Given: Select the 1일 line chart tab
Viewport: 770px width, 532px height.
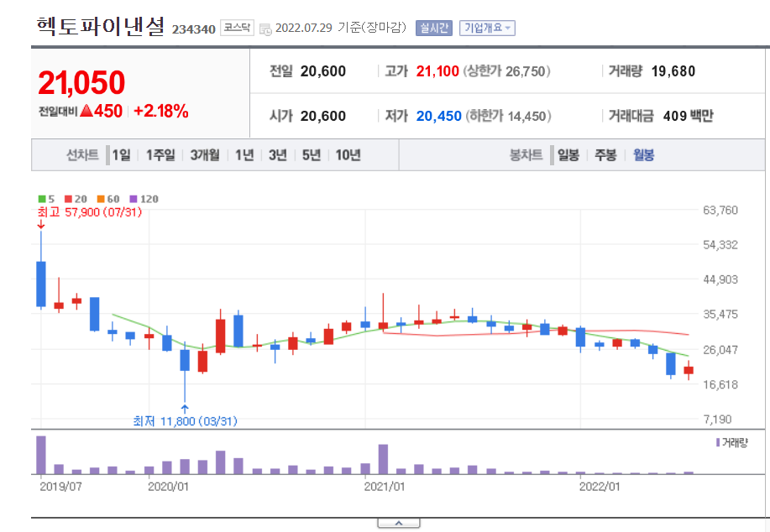Looking at the screenshot, I should pyautogui.click(x=121, y=155).
